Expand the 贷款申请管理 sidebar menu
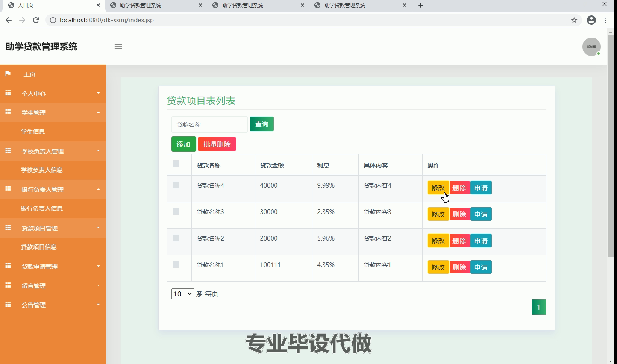Screen dimensions: 617x364 click(x=53, y=266)
